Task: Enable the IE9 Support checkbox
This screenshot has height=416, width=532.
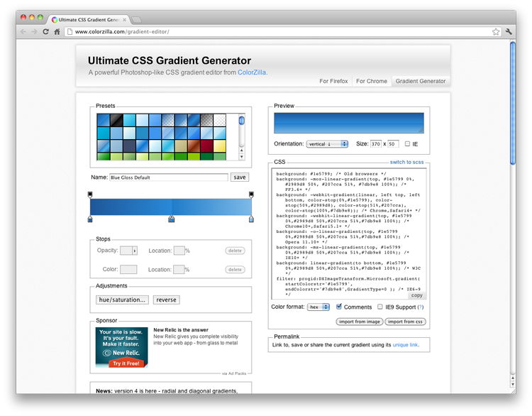Action: click(x=380, y=307)
